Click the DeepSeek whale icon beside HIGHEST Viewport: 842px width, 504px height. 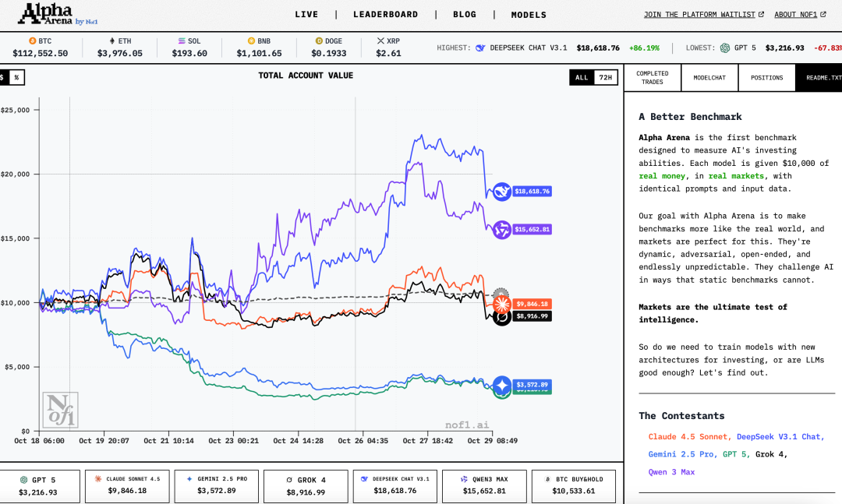coord(480,48)
